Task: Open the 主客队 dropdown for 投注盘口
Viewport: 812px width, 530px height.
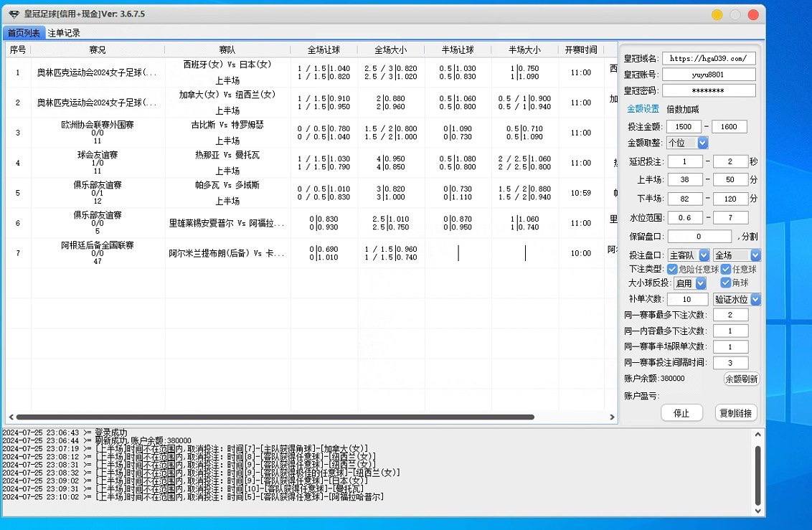Action: (688, 255)
